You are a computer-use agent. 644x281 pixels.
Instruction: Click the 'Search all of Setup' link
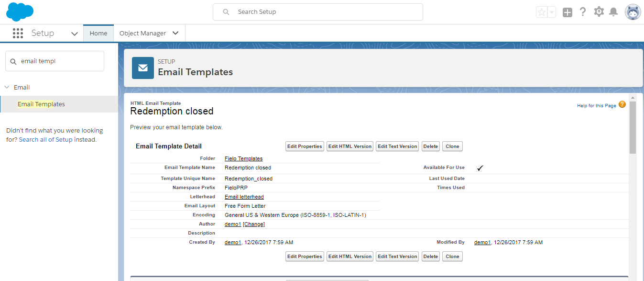click(46, 140)
